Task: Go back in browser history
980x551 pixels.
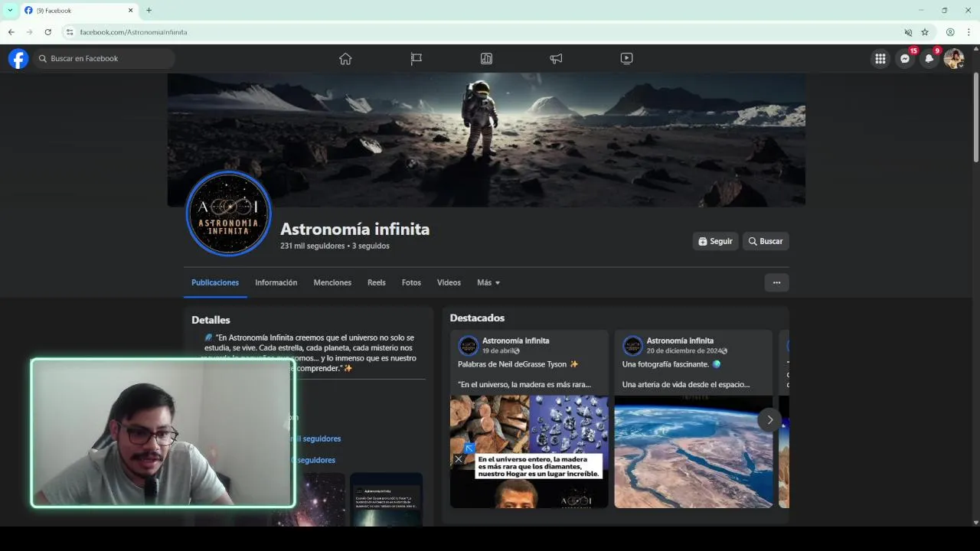Action: [x=11, y=32]
